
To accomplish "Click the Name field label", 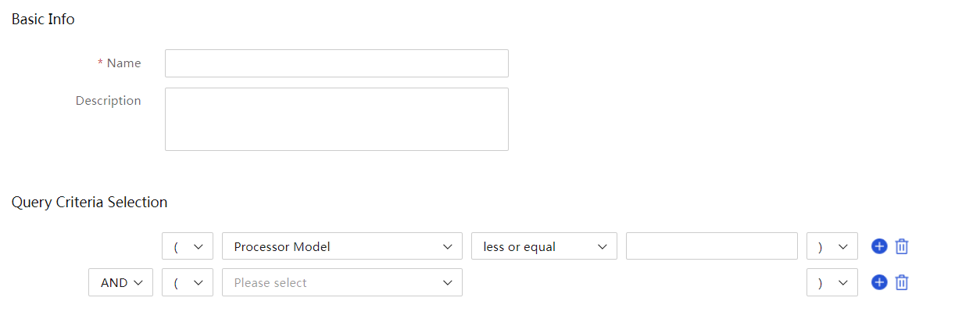I will pos(123,63).
